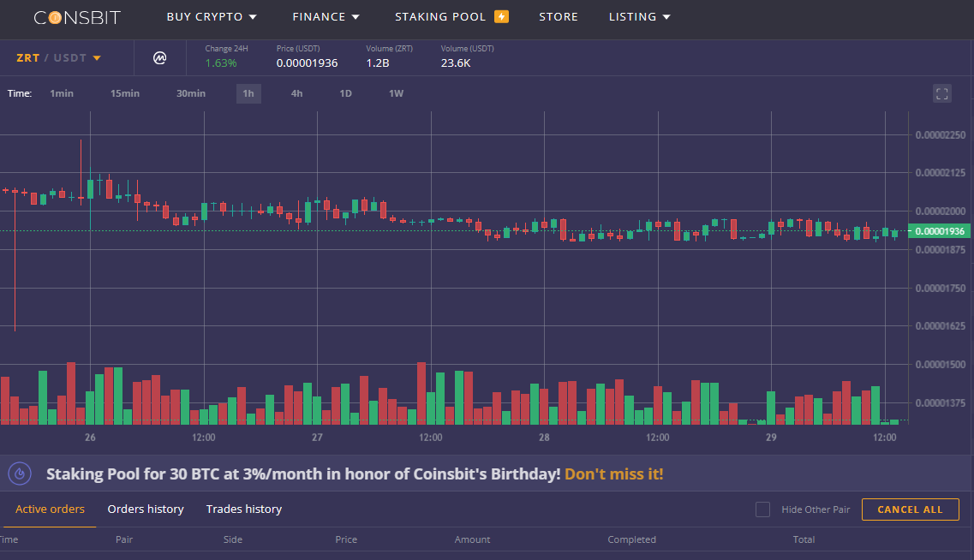Activate the 15min interval toggle

click(x=124, y=93)
